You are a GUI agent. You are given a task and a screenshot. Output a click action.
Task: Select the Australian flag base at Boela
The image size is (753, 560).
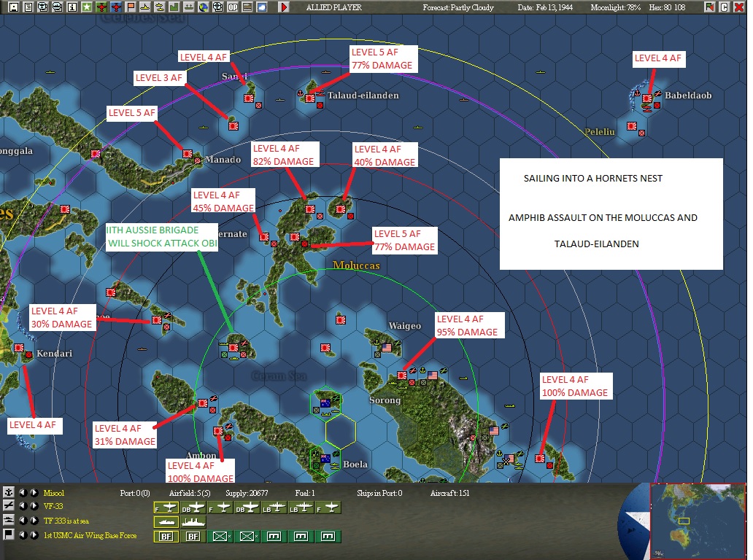[325, 459]
